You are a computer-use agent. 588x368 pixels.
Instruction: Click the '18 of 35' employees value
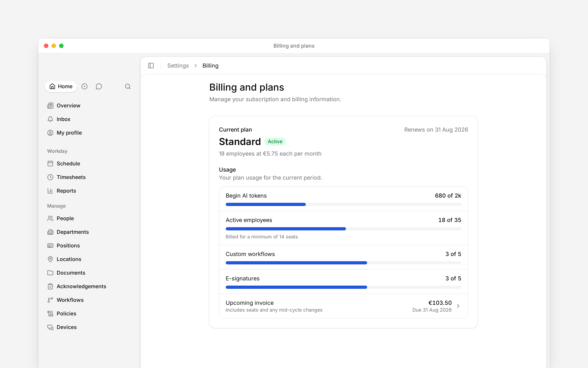[x=450, y=220]
